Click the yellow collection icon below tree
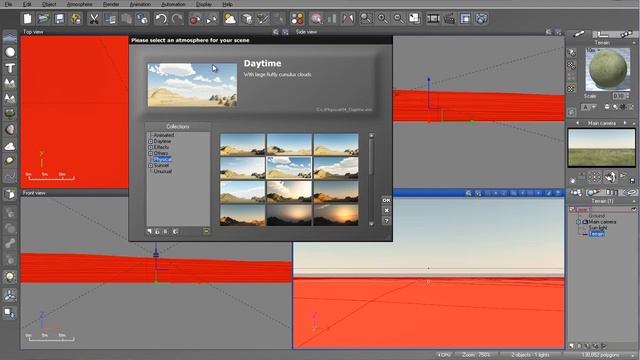640x360 pixels. (x=206, y=231)
